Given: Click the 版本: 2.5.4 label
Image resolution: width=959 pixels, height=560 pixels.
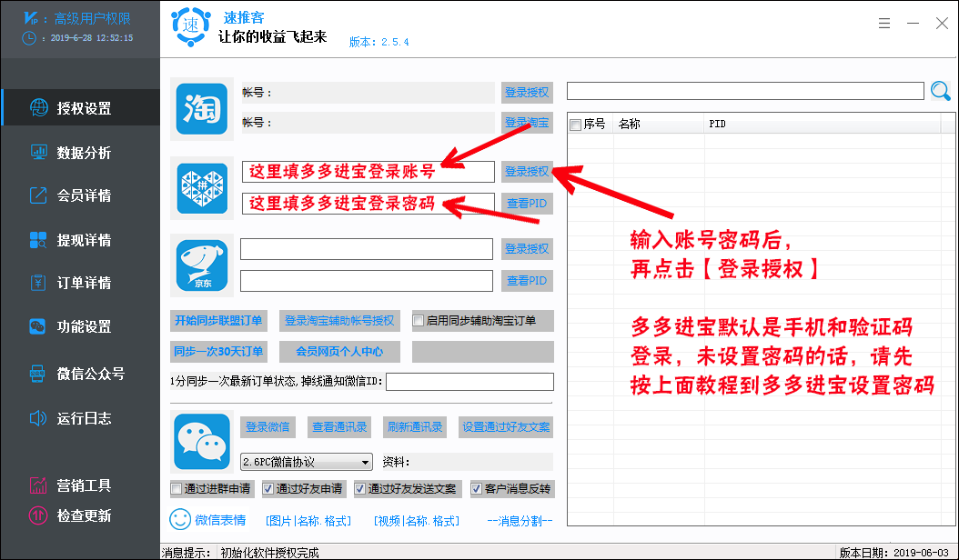Looking at the screenshot, I should point(379,42).
